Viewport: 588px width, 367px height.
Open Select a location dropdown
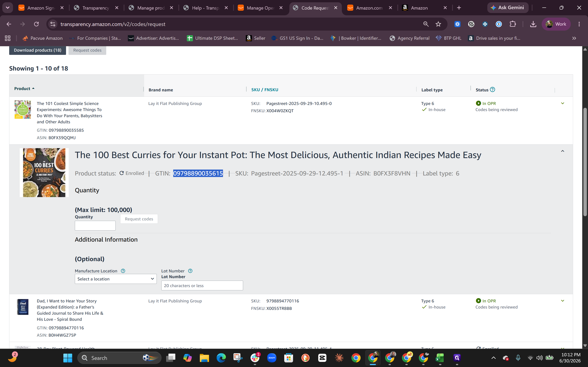coord(116,279)
